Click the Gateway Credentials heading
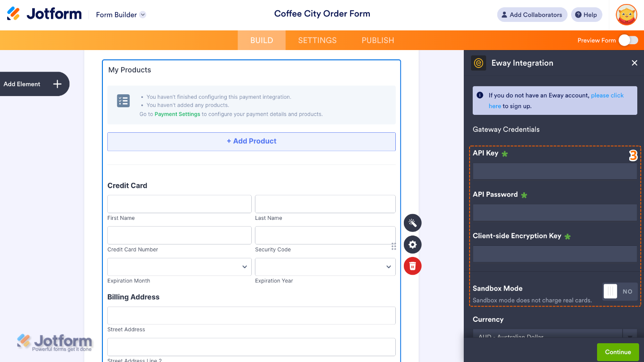The width and height of the screenshot is (644, 362). point(506,130)
